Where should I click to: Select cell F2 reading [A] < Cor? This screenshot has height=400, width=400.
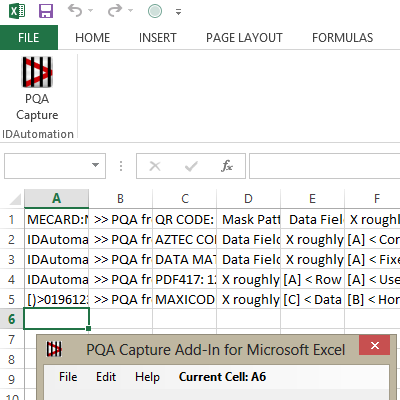373,239
